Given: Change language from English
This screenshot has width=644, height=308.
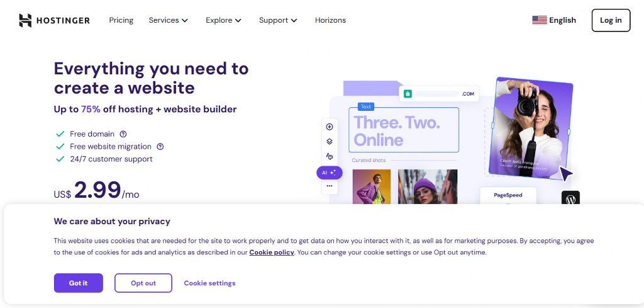Looking at the screenshot, I should click(x=554, y=20).
